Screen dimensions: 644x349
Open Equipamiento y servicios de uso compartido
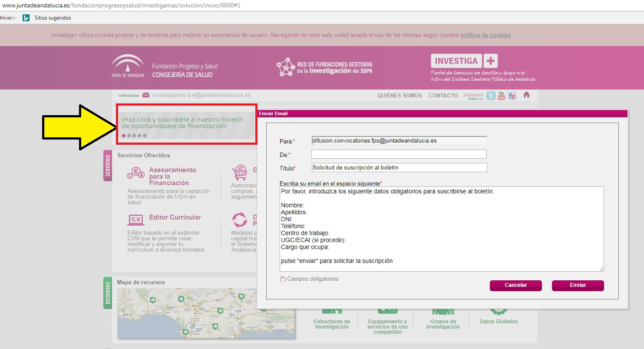387,327
